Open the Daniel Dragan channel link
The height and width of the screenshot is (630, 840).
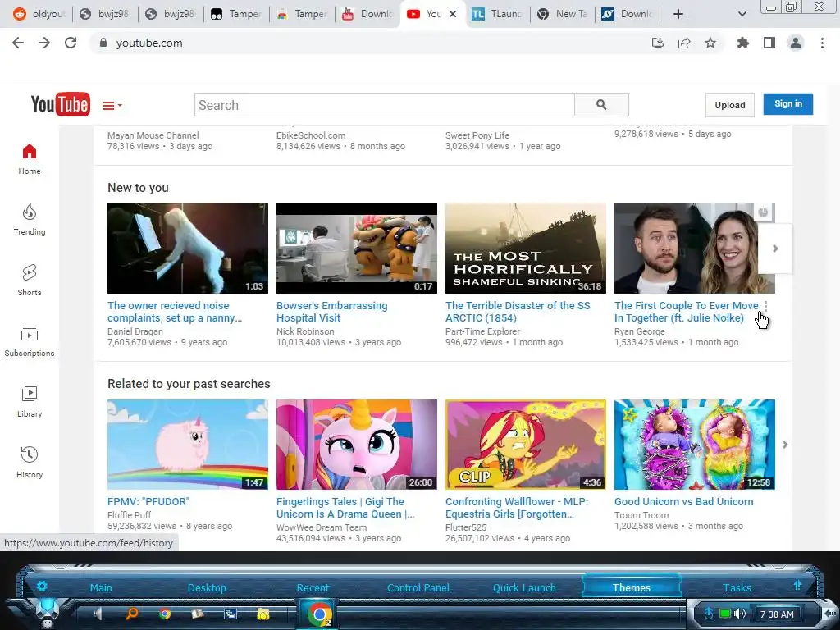[135, 331]
